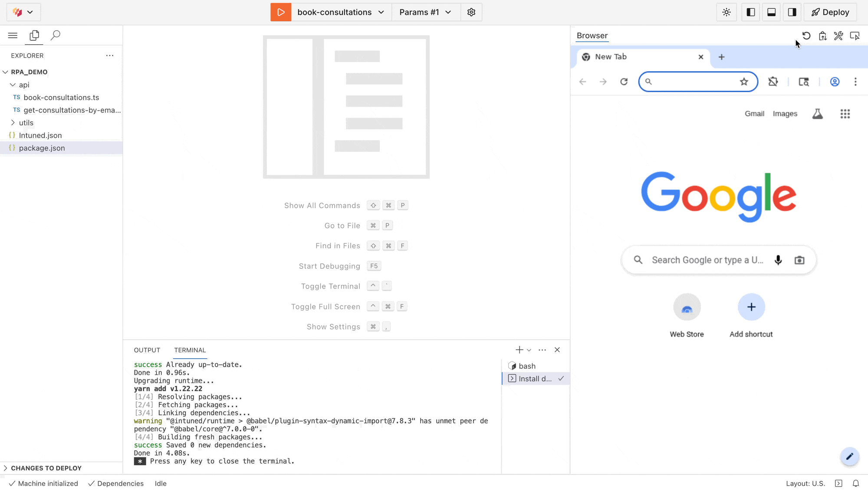
Task: Open the Google apps grid
Action: (845, 114)
